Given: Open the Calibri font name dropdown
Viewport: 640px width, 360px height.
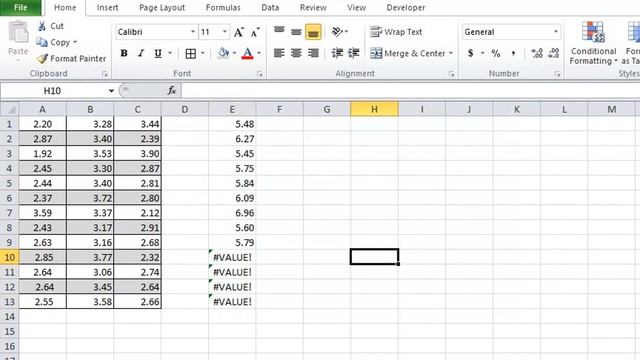Looking at the screenshot, I should [x=193, y=32].
